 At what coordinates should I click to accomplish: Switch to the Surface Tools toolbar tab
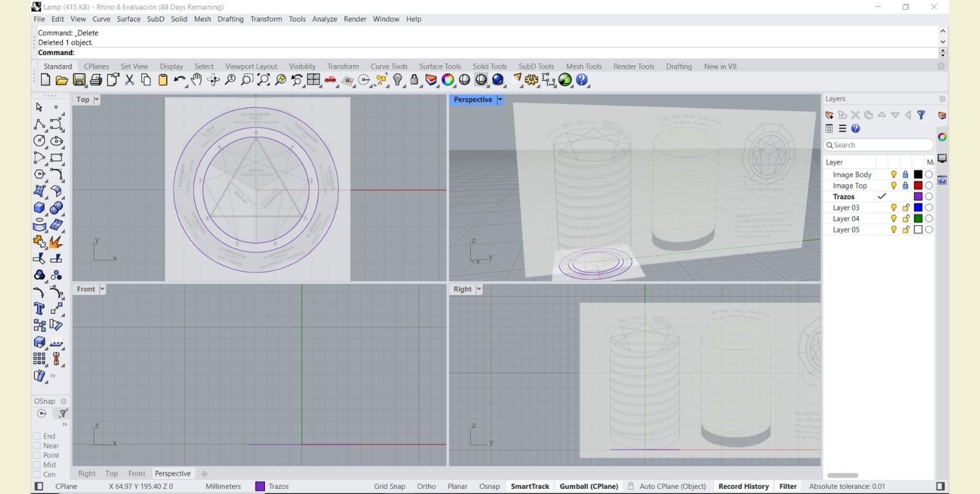440,66
